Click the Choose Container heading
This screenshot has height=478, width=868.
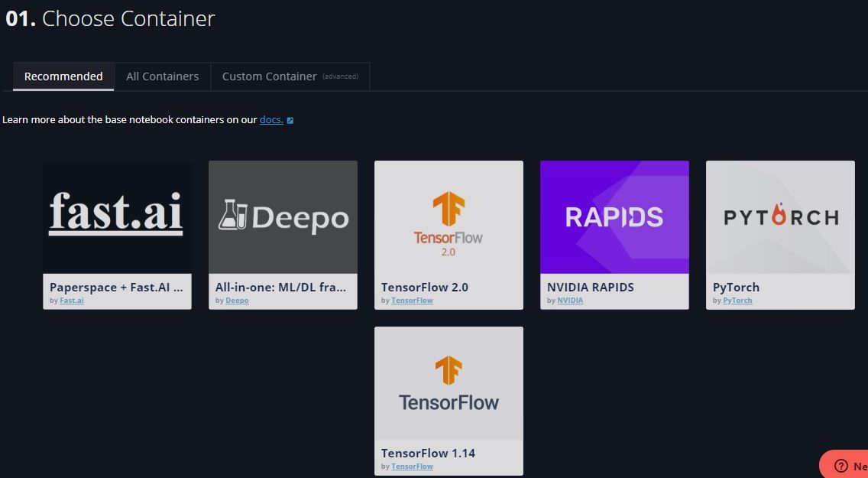[x=110, y=19]
